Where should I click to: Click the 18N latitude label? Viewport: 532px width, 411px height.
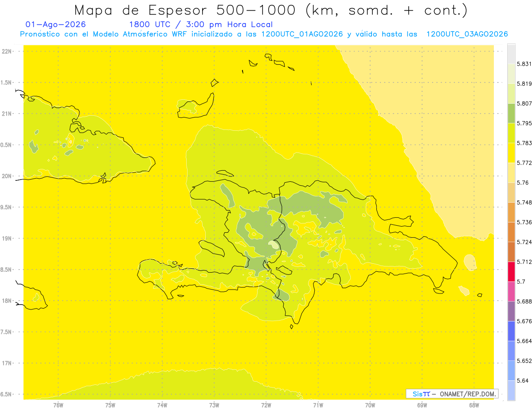pos(7,301)
